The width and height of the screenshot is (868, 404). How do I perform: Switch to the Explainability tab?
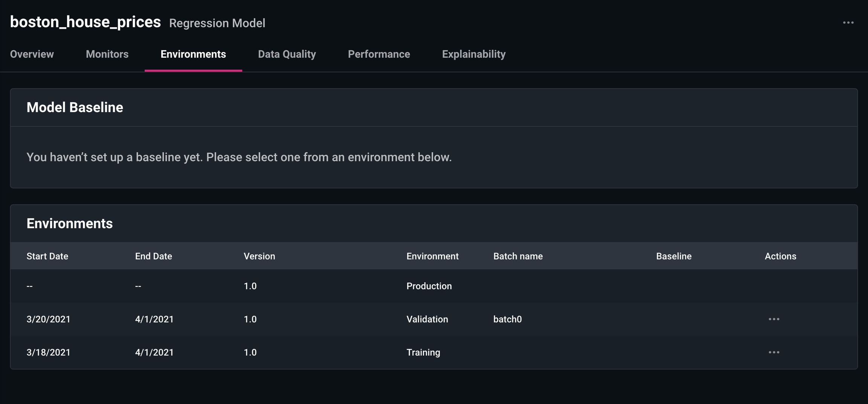(474, 54)
